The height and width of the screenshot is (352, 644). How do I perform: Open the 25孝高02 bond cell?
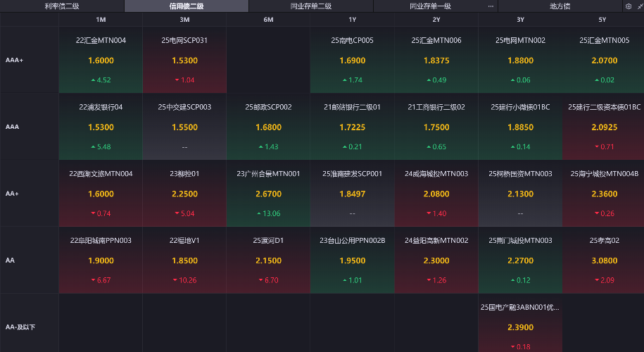(603, 260)
